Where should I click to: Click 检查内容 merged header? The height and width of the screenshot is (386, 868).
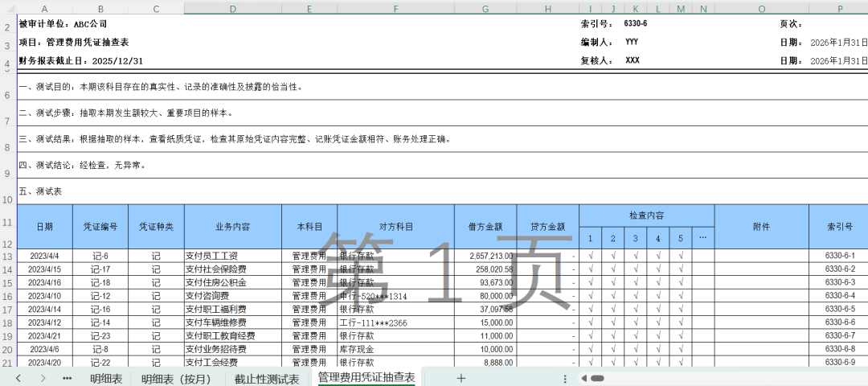(x=646, y=216)
